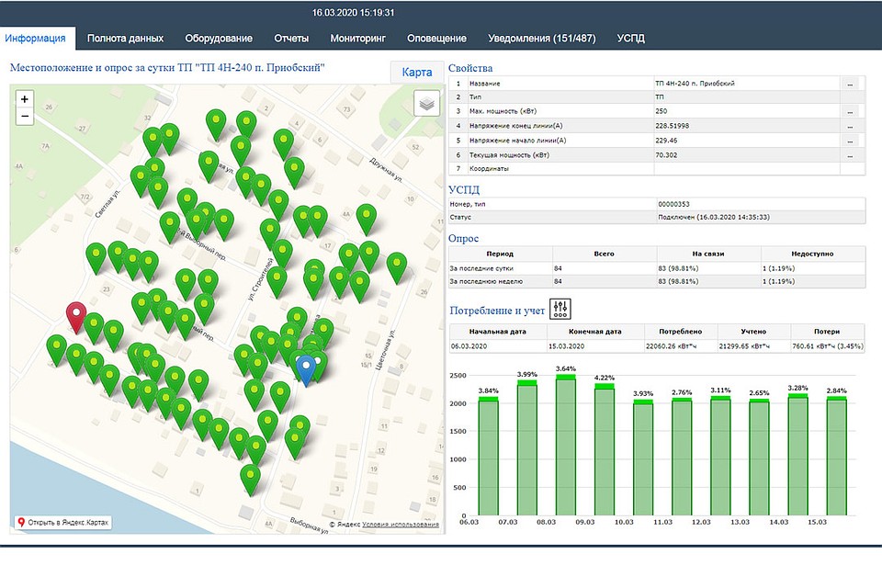The image size is (882, 588).
Task: Zoom out the map with minus button
Action: tap(24, 117)
